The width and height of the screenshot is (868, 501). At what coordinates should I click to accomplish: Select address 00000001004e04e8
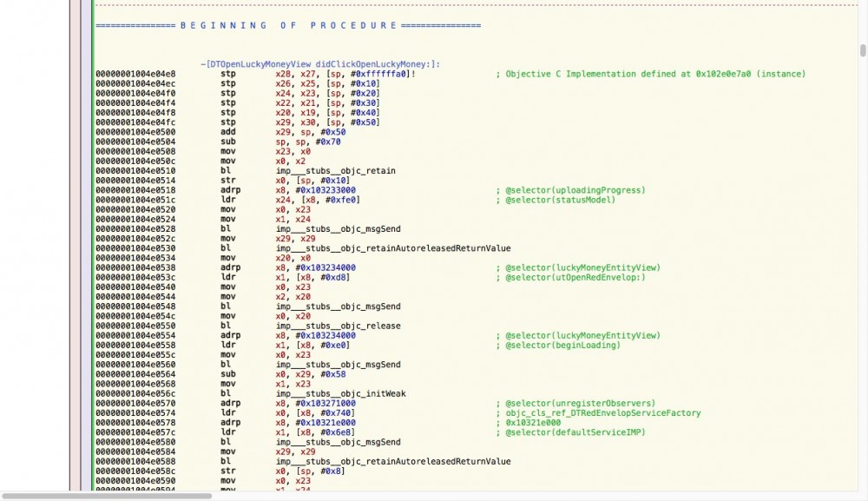tap(135, 74)
